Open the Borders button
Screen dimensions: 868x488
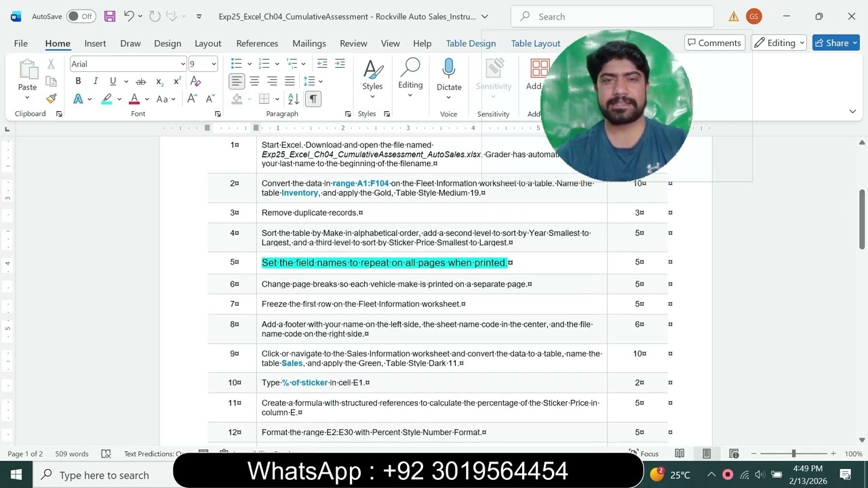tap(264, 99)
